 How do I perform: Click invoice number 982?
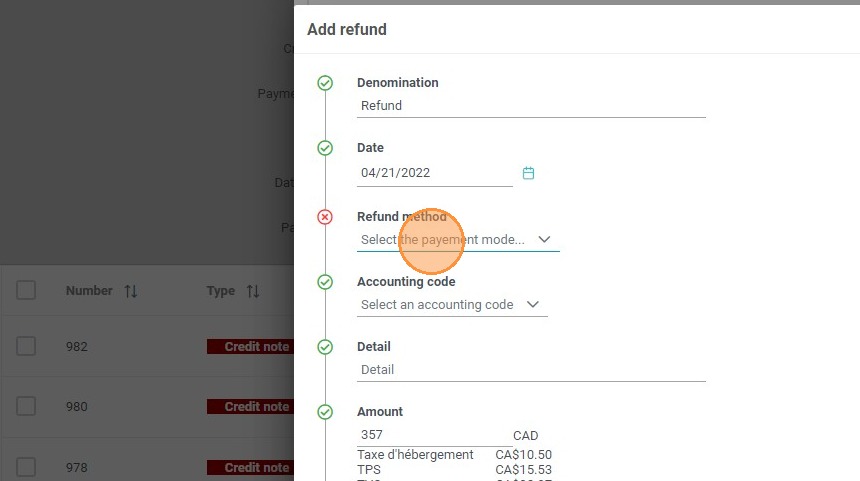click(77, 347)
